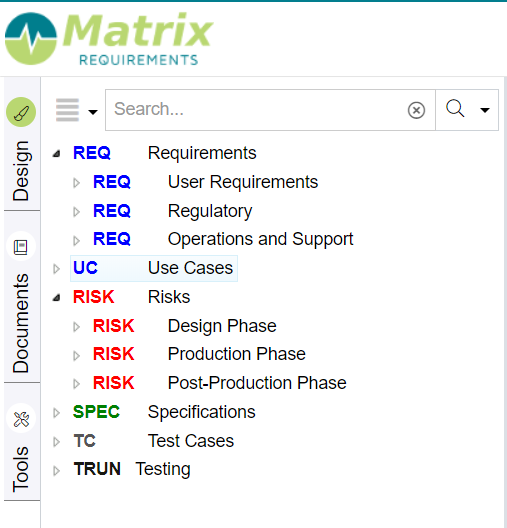507x528 pixels.
Task: Switch to the Tools tab
Action: pyautogui.click(x=21, y=469)
